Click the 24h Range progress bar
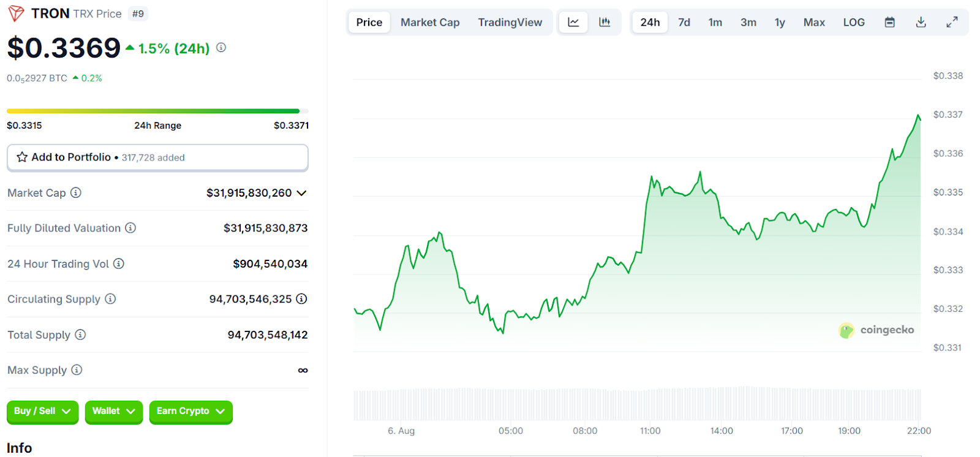 pos(157,111)
